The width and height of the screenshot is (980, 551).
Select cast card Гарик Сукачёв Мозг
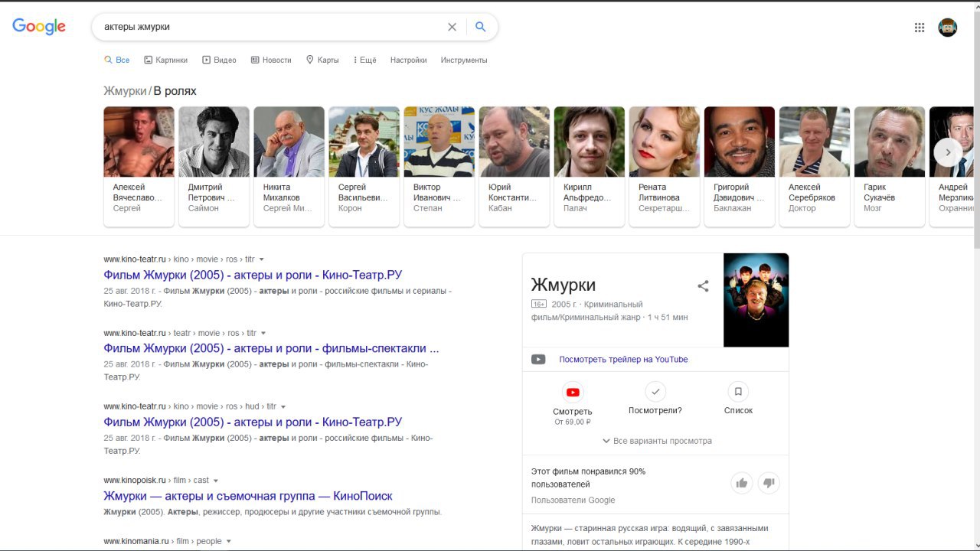[x=889, y=167]
